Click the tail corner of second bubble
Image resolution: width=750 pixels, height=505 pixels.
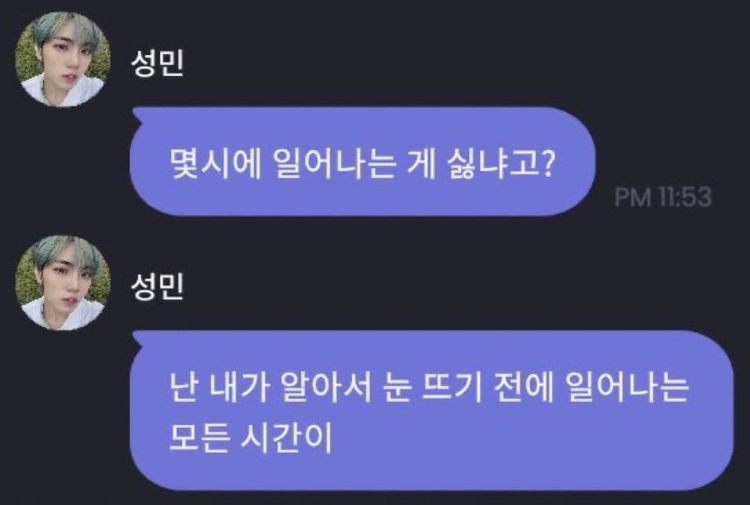pos(137,336)
